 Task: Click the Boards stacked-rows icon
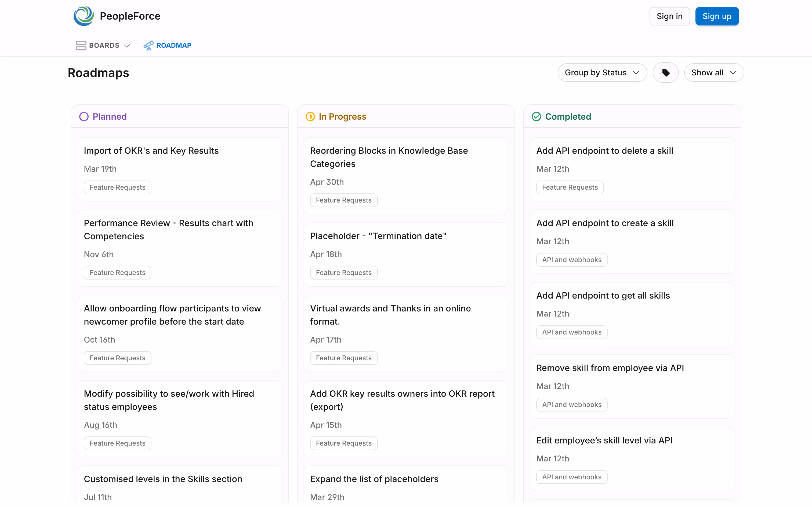point(81,45)
